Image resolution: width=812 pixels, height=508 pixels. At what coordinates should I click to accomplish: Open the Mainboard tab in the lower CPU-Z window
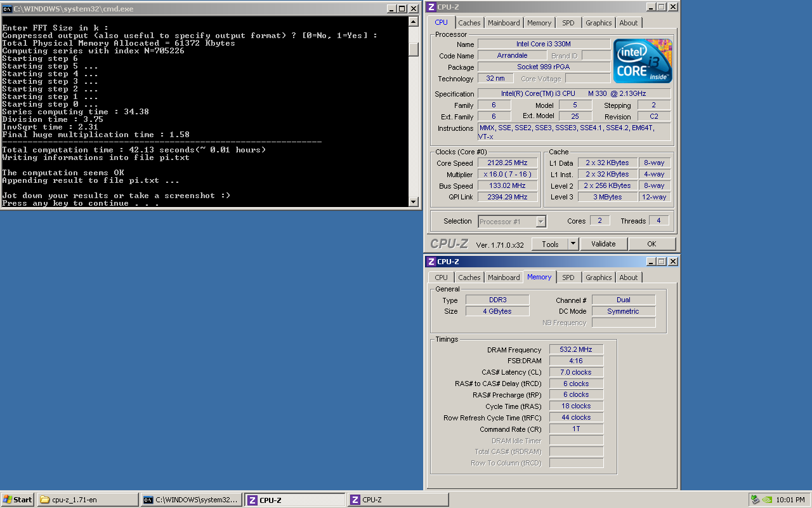504,277
